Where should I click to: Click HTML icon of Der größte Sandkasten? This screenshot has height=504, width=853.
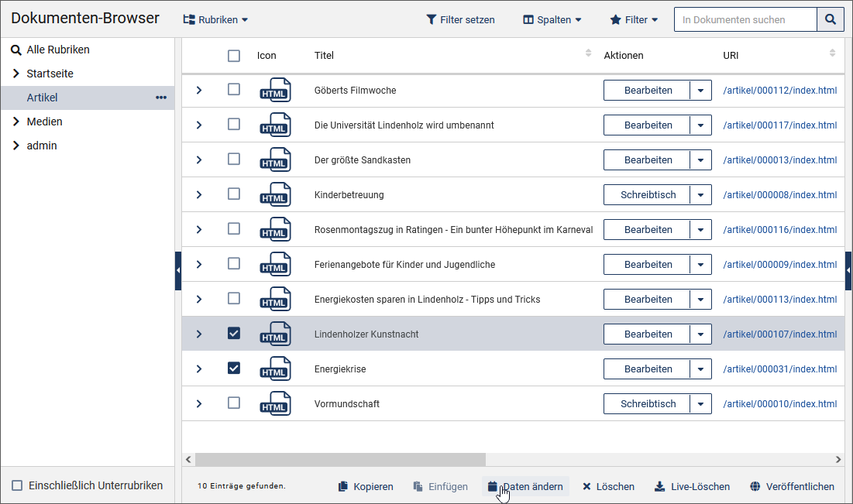click(275, 159)
